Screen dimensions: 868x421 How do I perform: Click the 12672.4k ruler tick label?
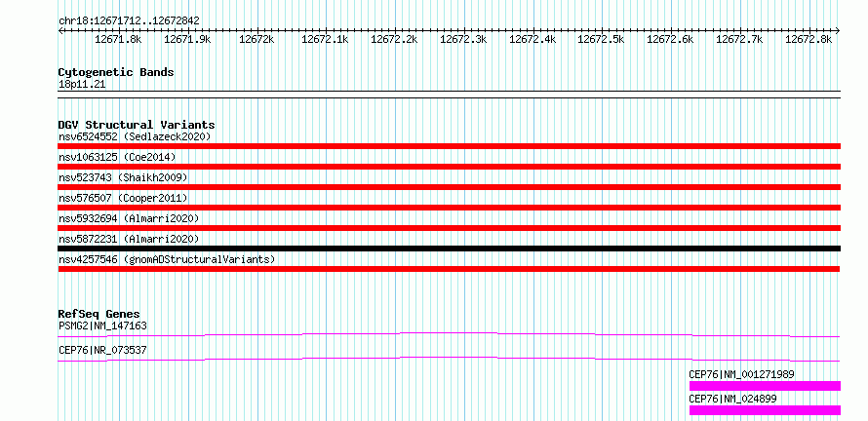click(x=533, y=39)
